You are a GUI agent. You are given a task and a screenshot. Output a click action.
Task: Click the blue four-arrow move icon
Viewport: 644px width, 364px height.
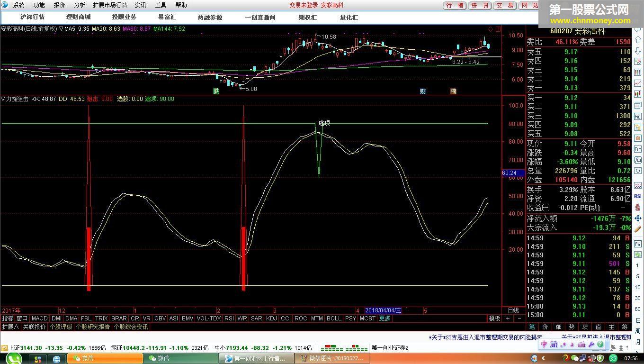(x=637, y=218)
